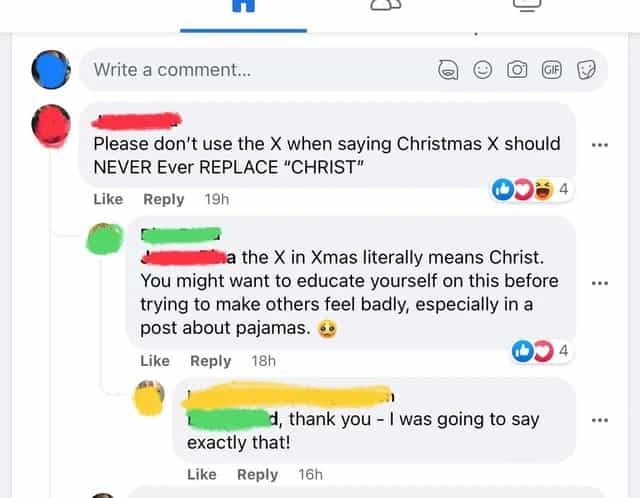Open the emoji picker in comment box
Screen dimensions: 640x498
click(x=483, y=70)
